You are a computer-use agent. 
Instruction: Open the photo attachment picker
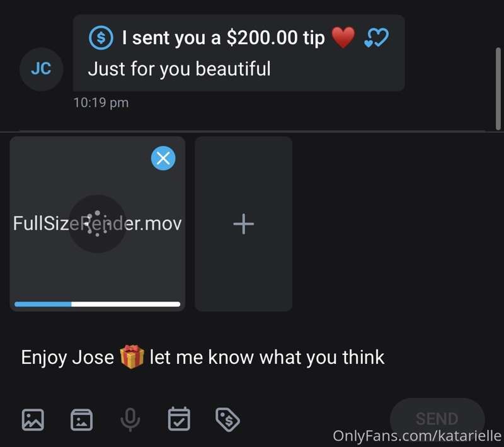(x=33, y=420)
